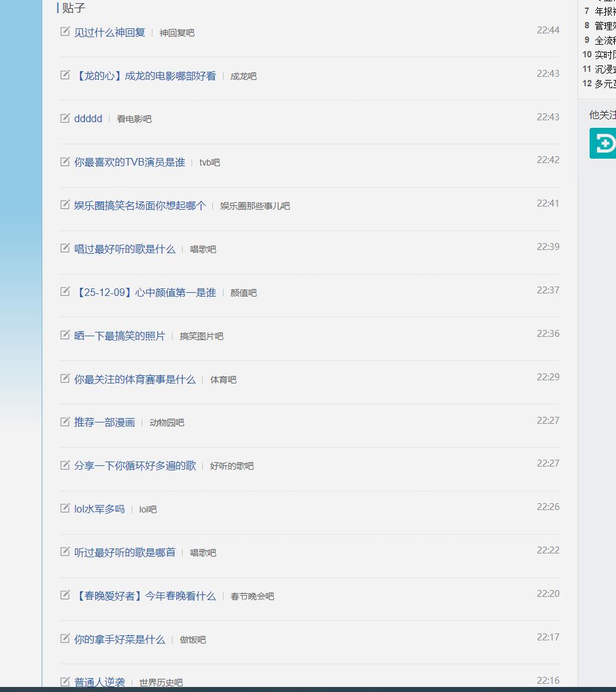
Task: Click the post icon beside 晒一下最搞笑的照片
Action: [65, 336]
